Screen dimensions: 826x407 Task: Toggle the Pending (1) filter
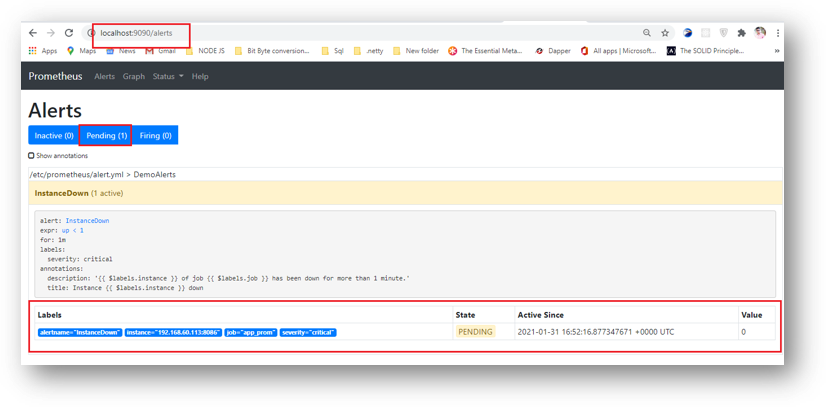107,135
